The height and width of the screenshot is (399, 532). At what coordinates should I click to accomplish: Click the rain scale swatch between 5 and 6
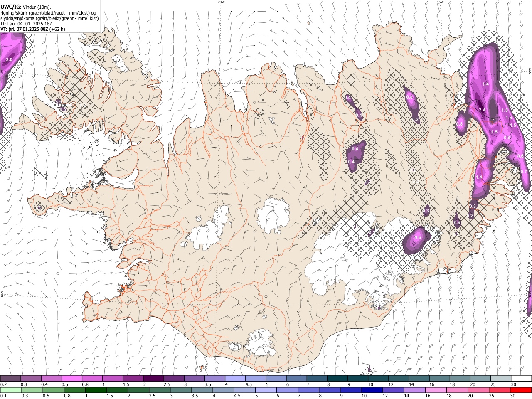coord(266,390)
